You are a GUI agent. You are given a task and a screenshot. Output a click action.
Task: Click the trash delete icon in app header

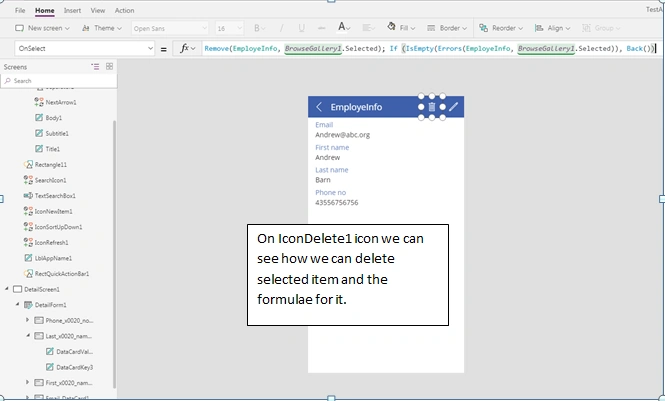point(432,107)
